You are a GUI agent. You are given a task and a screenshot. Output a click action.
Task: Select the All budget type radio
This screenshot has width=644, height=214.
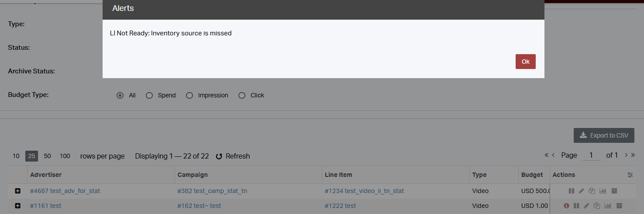pyautogui.click(x=120, y=95)
